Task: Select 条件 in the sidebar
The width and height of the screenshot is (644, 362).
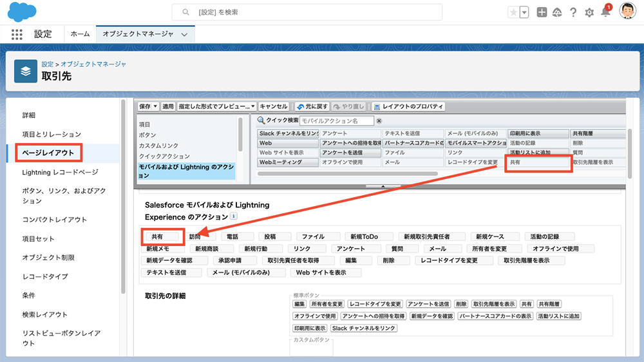Action: (x=29, y=296)
